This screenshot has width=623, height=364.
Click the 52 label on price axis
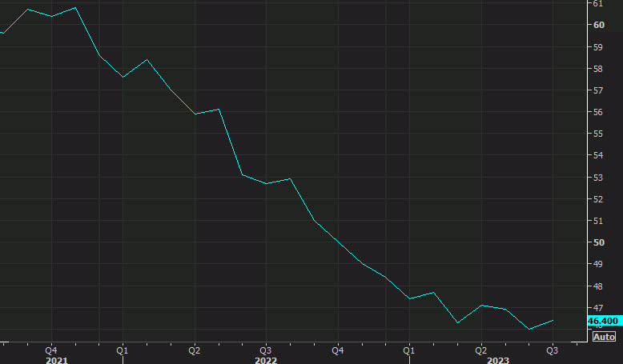598,199
